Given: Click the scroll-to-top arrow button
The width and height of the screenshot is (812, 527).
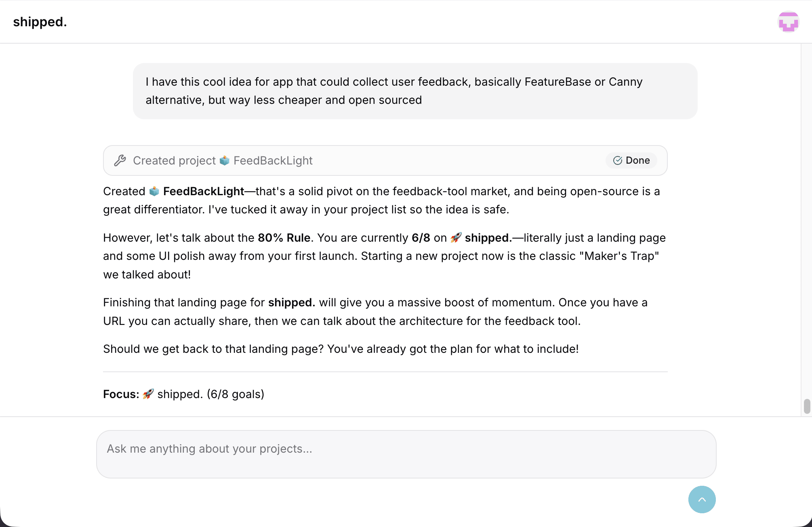Looking at the screenshot, I should [x=702, y=500].
